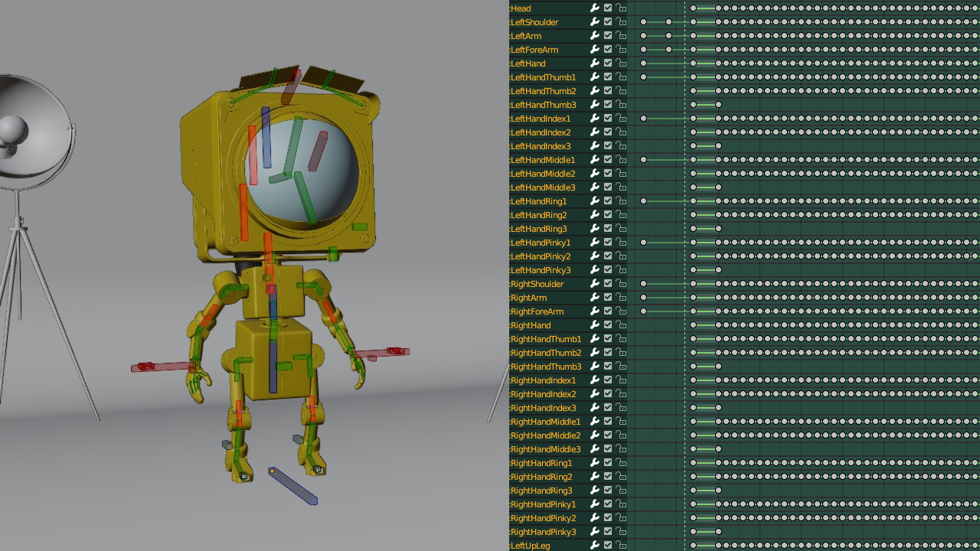
Task: Open modifiers wrench on LeftArm channel
Action: click(x=594, y=35)
